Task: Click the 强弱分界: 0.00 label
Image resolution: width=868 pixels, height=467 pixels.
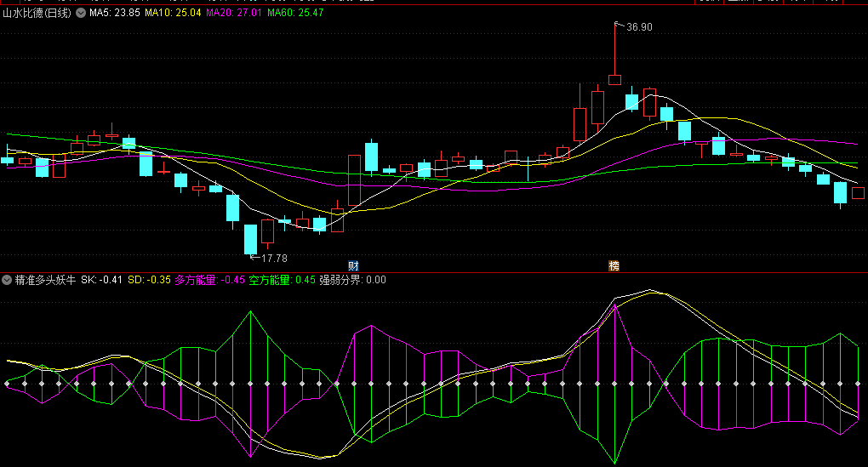Action: (x=352, y=279)
